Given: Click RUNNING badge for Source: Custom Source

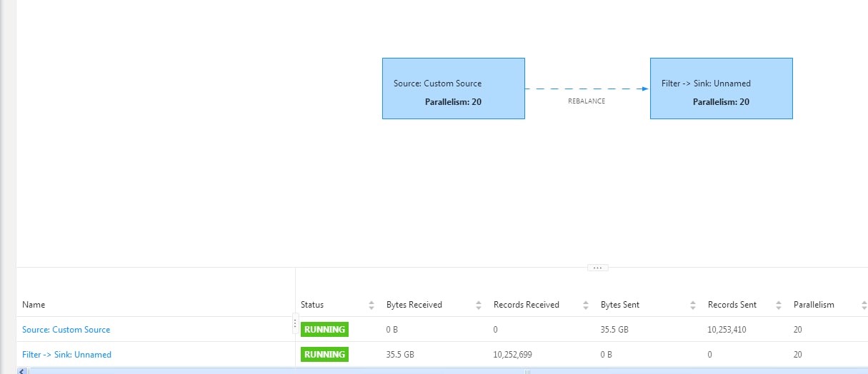Looking at the screenshot, I should coord(324,330).
